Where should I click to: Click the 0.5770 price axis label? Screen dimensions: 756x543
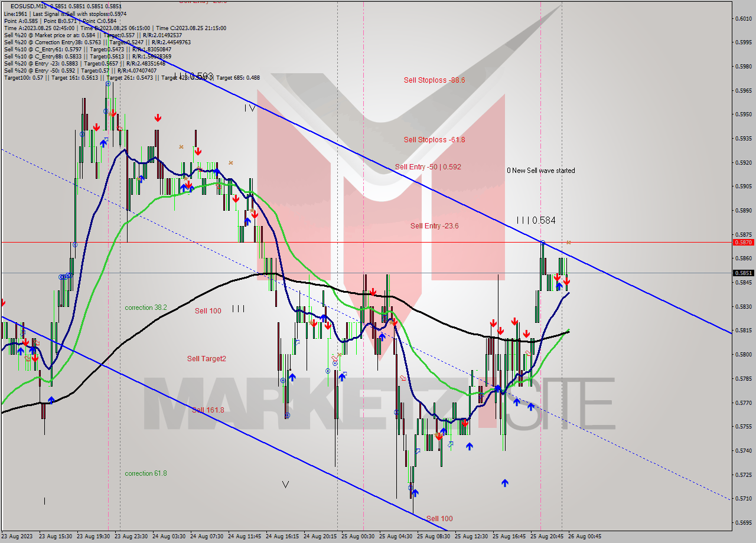pyautogui.click(x=743, y=403)
